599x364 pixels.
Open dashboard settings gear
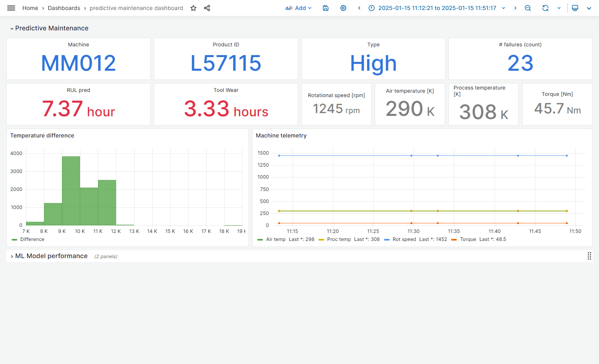coord(343,8)
